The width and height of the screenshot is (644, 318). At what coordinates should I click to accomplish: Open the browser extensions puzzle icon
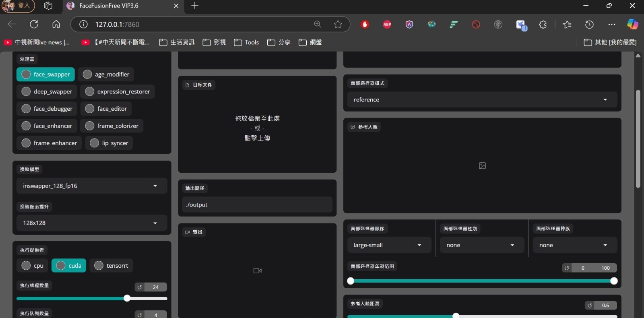click(543, 25)
